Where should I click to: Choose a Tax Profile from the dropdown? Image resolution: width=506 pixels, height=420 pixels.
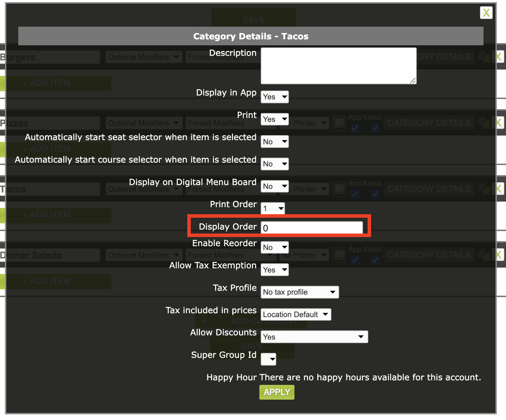(x=300, y=292)
